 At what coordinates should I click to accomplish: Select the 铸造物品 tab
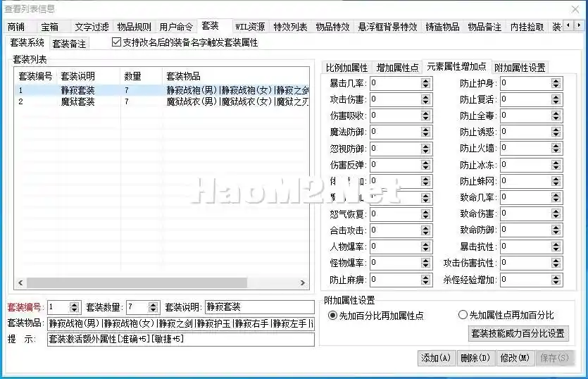[442, 27]
